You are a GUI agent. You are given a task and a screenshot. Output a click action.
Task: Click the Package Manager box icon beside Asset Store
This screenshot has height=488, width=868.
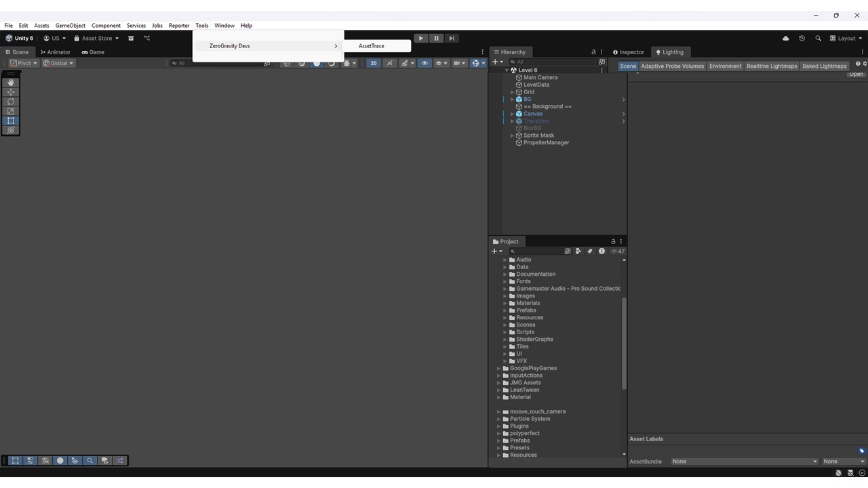pos(131,39)
